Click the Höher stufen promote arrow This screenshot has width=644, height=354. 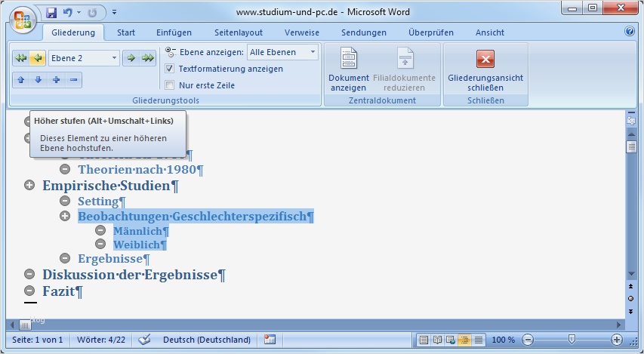(38, 58)
